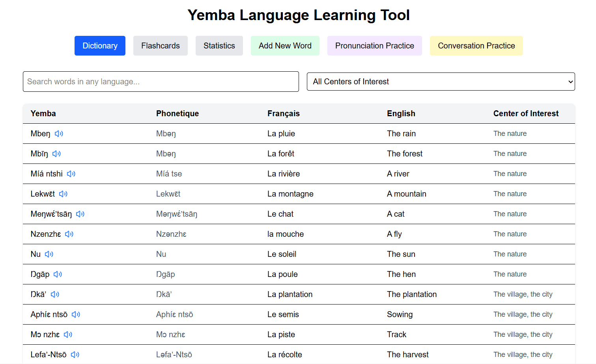Click The nature label in Nu row
The image size is (596, 364).
coord(510,254)
